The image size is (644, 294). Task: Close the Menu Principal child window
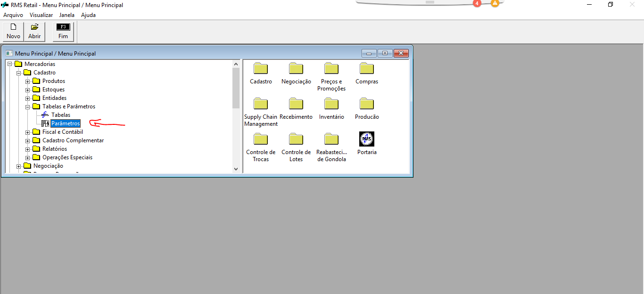401,53
